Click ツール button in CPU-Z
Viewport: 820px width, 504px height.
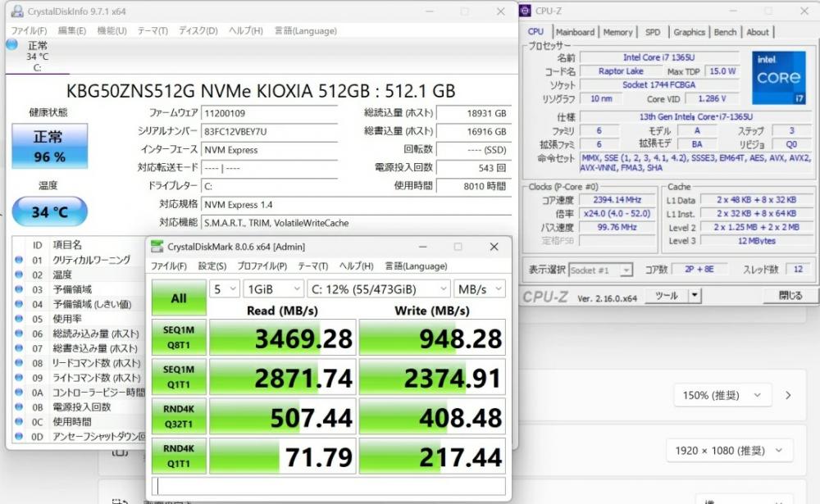(x=666, y=296)
